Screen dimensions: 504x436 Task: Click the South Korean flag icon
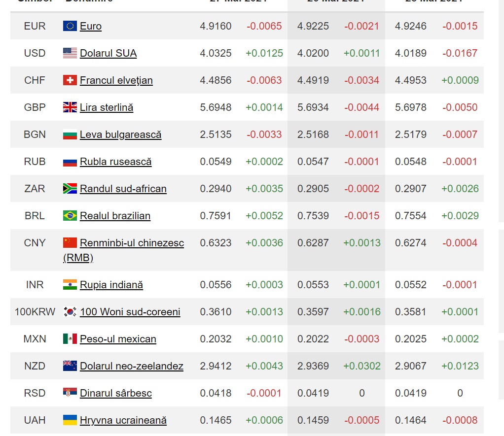pyautogui.click(x=70, y=311)
